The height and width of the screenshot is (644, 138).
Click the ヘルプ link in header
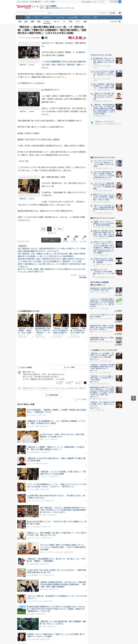pyautogui.click(x=94, y=2)
